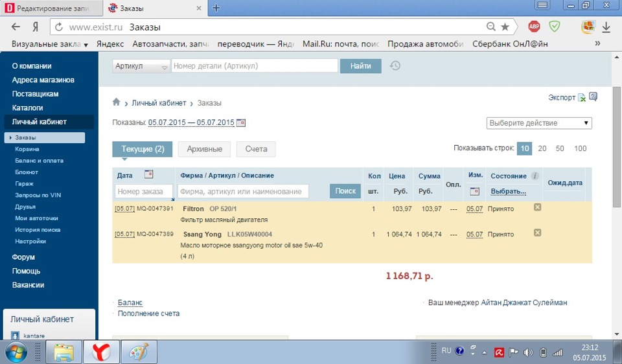Screen dimensions: 622x364
Task: Show 50 rows per page
Action: click(x=560, y=148)
